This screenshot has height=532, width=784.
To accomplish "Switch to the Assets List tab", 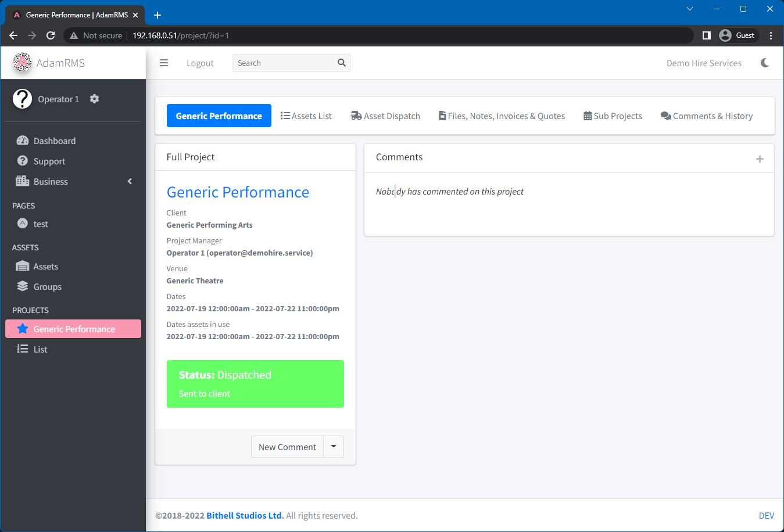I will pos(306,116).
